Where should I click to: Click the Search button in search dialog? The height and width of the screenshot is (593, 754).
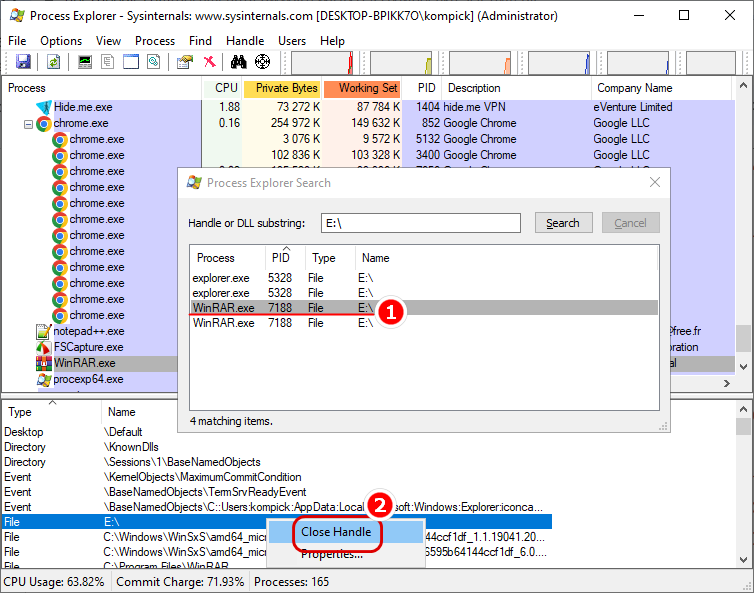click(563, 223)
